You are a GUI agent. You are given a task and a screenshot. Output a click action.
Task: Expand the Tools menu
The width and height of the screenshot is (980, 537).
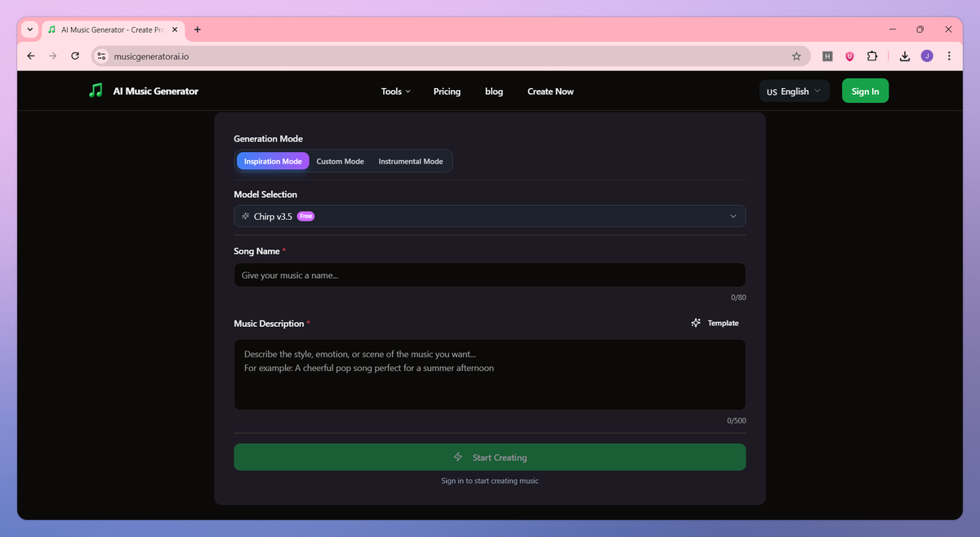pyautogui.click(x=396, y=92)
